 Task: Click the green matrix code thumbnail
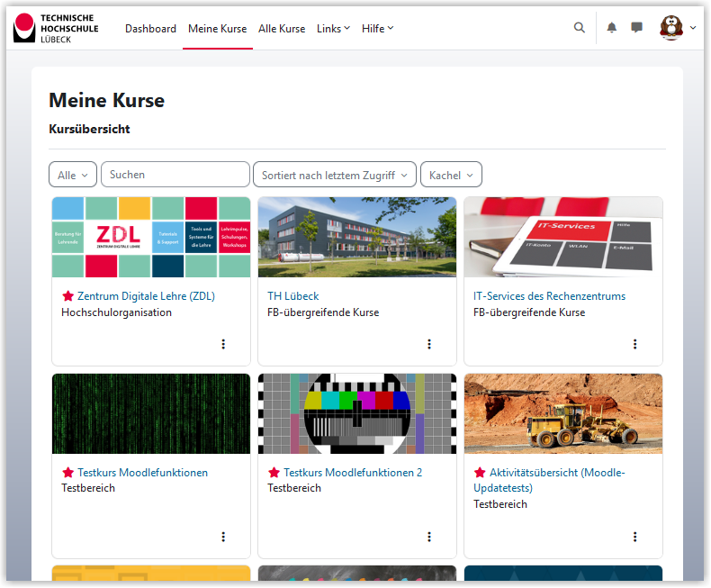[x=151, y=414]
